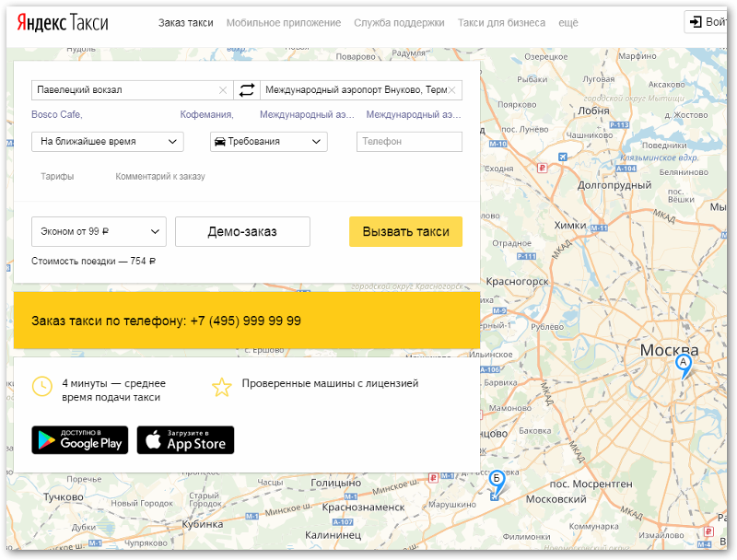Open the Тарифы link
Screen dimensions: 737x560
(x=57, y=177)
